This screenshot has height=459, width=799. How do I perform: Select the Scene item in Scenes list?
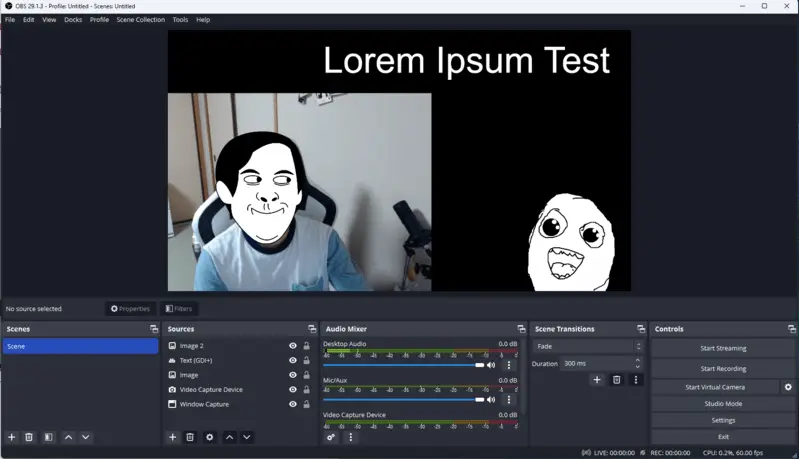tap(81, 346)
